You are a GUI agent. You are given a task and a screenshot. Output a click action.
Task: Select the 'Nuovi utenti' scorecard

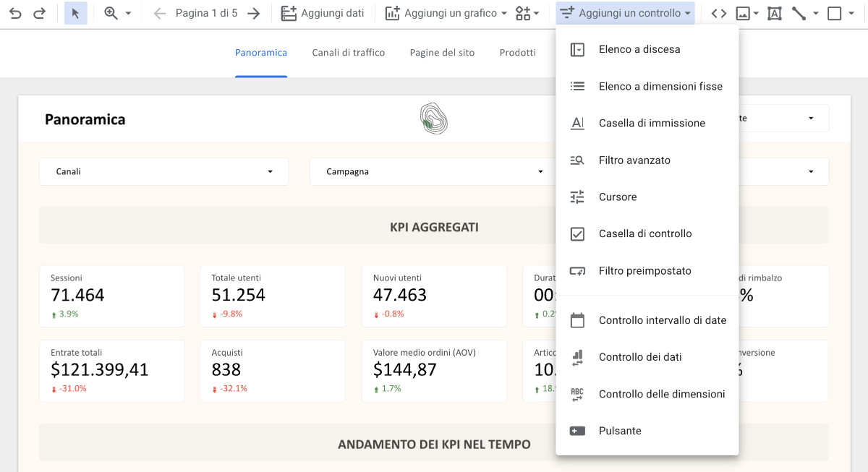(434, 296)
